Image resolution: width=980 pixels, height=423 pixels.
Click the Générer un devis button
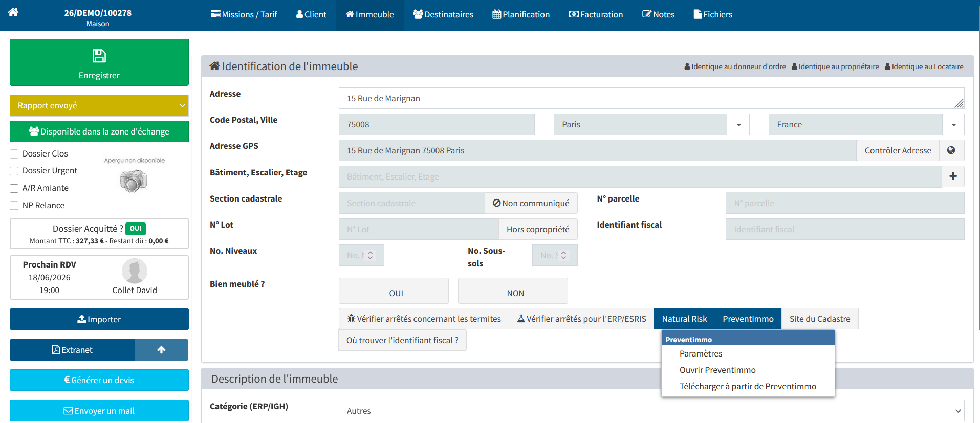pyautogui.click(x=99, y=380)
